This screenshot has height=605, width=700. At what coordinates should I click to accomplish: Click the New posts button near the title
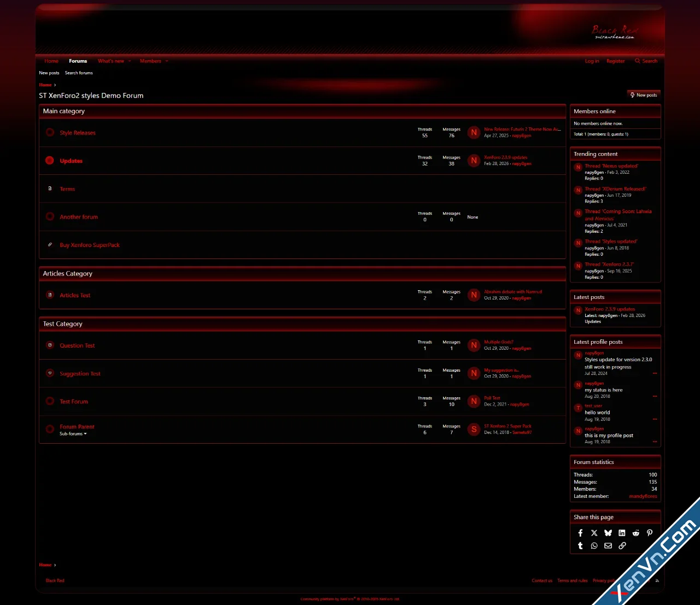(644, 95)
